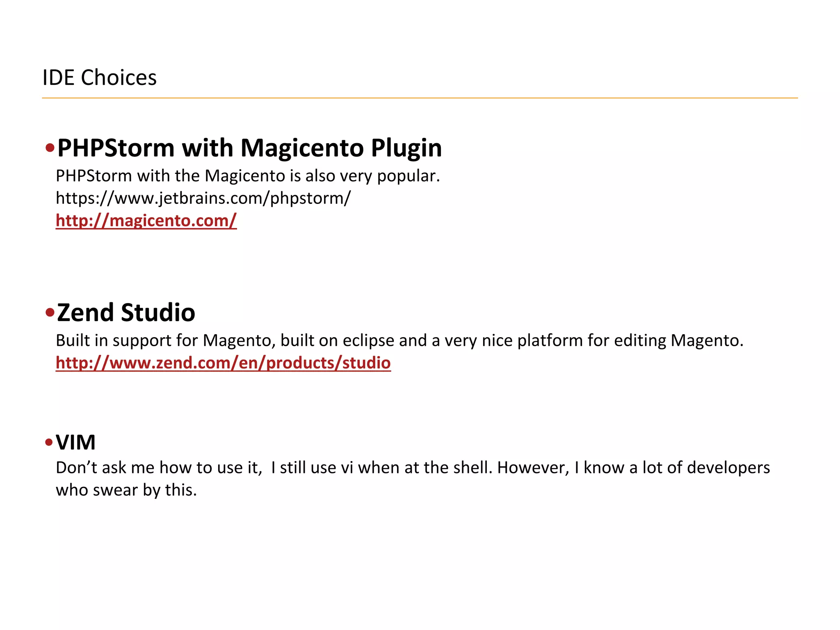Select the 'Zend Studio' heading
Image resolution: width=840 pixels, height=630 pixels.
[126, 313]
